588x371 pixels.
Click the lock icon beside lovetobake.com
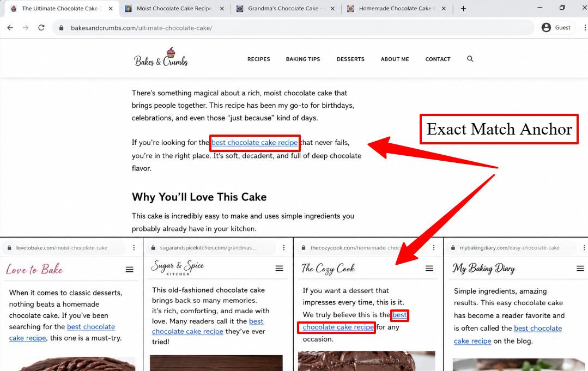pyautogui.click(x=9, y=248)
